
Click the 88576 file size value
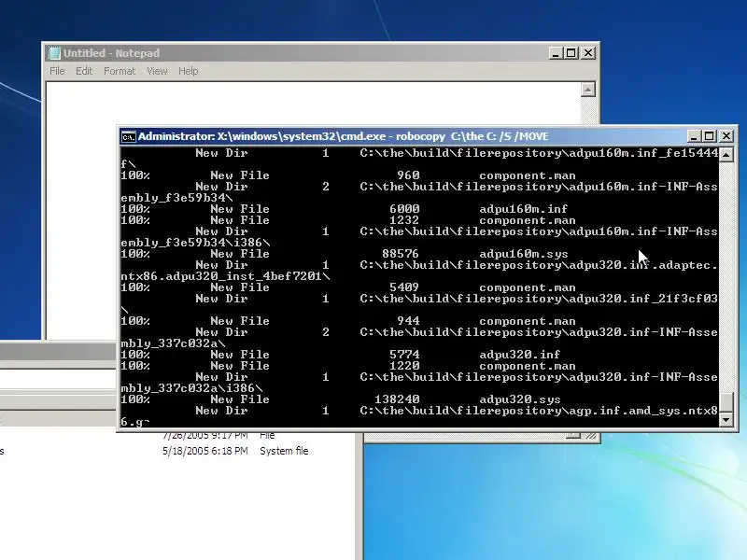pyautogui.click(x=401, y=254)
